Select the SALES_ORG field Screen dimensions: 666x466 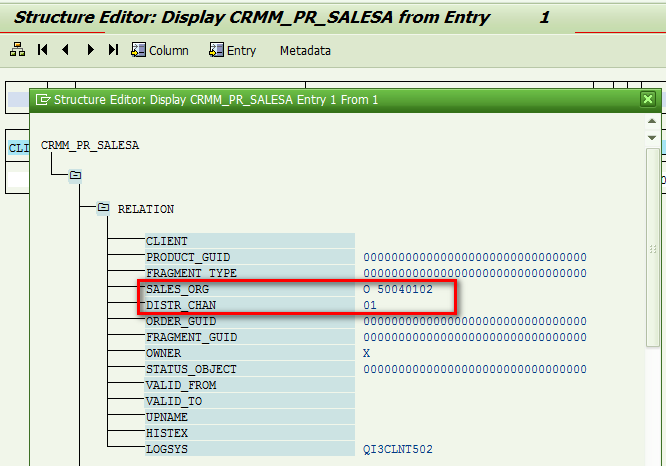coord(250,289)
